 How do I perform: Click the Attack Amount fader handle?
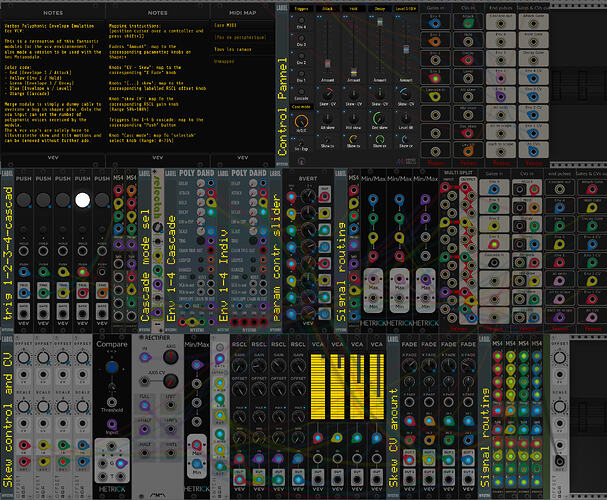[x=328, y=63]
